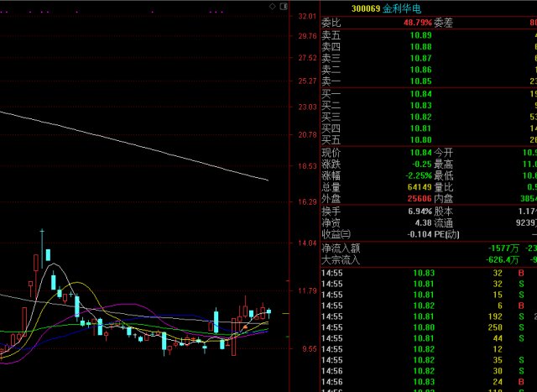Click the 总量 volume value 64149
The image size is (537, 392).
coord(419,187)
